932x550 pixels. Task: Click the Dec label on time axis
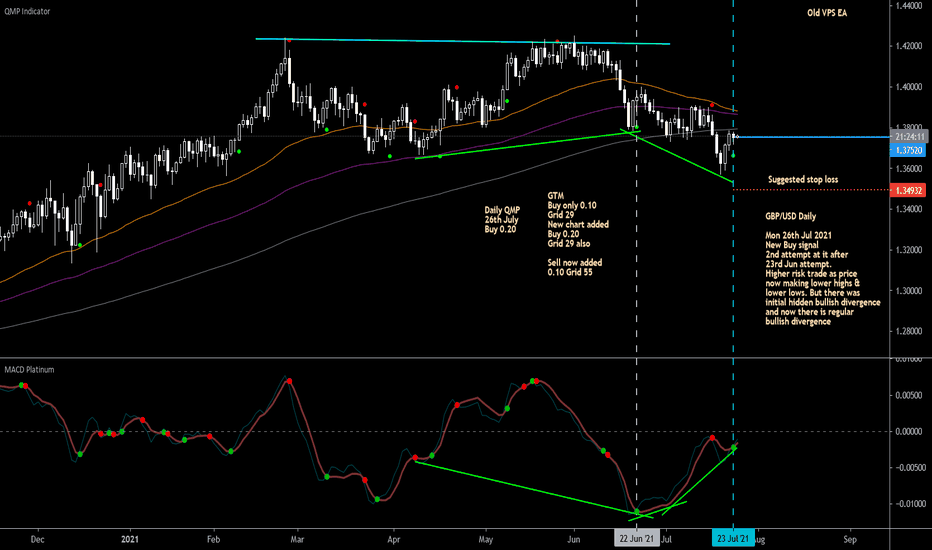coord(37,539)
